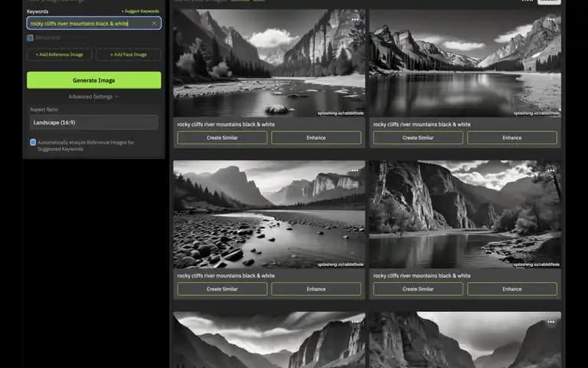Open the top-right snowy mountain lake thumbnail
588x368 pixels.
465,63
